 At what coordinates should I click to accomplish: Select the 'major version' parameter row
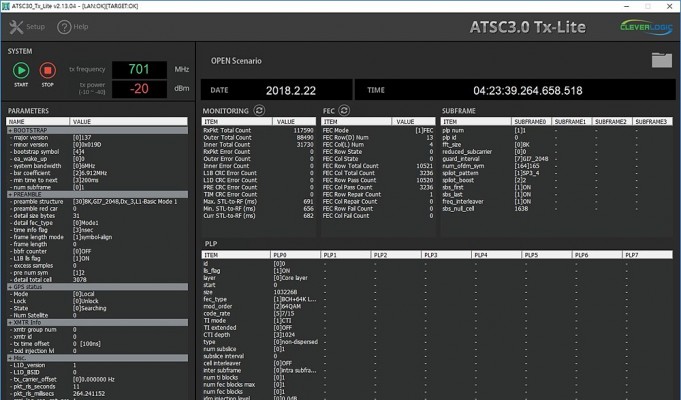(x=97, y=138)
